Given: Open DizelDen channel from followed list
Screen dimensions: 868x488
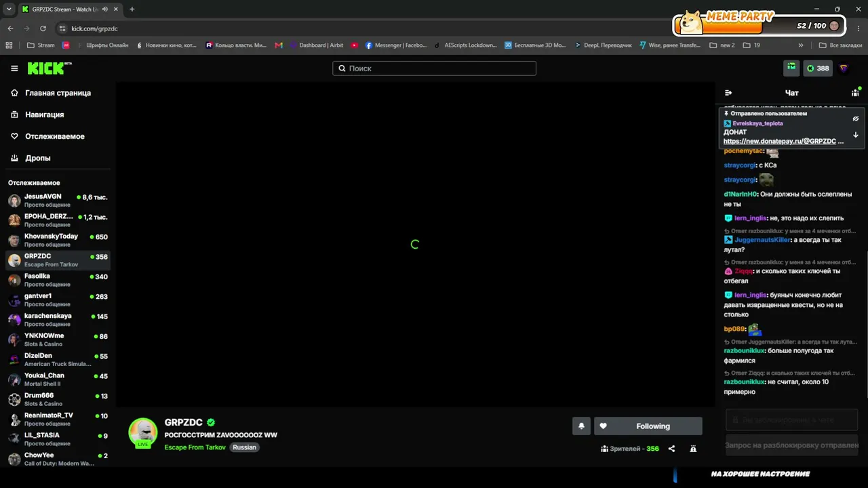Looking at the screenshot, I should (58, 359).
